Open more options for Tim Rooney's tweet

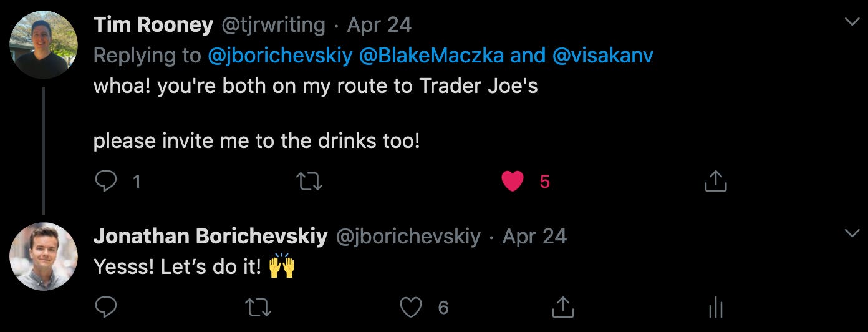coord(852,22)
